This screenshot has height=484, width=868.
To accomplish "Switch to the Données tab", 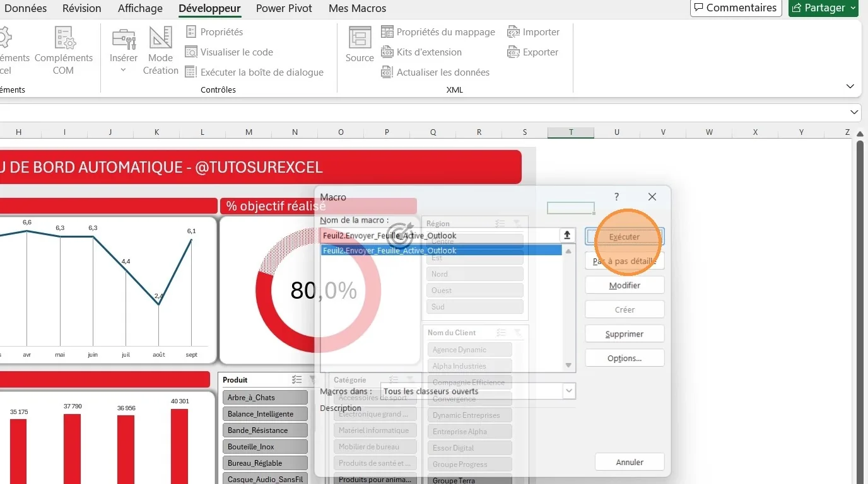I will pyautogui.click(x=25, y=8).
